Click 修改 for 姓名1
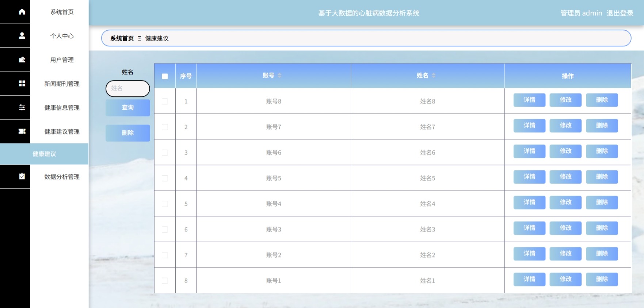The image size is (644, 308). pos(565,279)
